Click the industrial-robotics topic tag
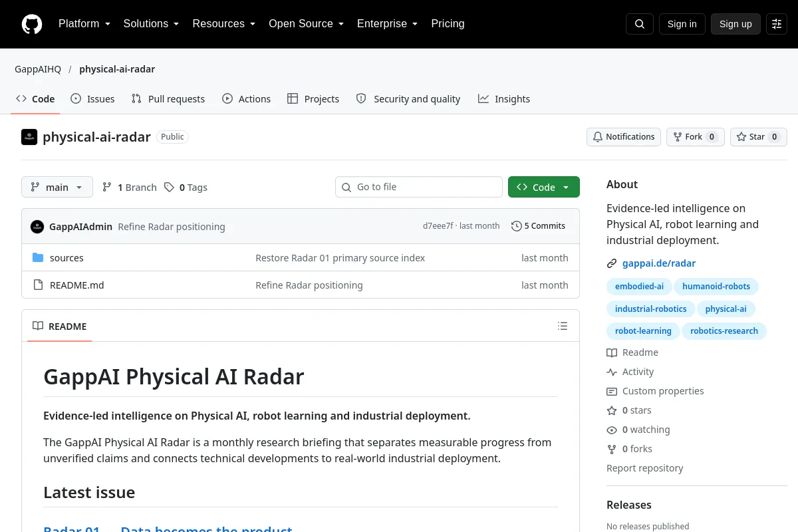 click(x=651, y=309)
